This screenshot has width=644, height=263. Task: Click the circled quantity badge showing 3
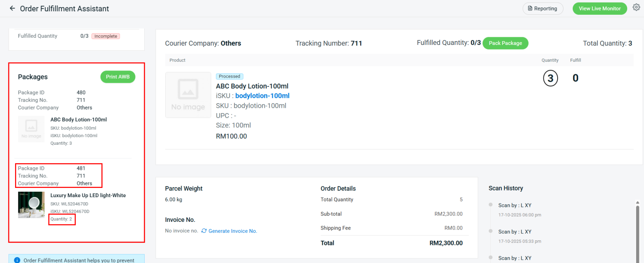(x=551, y=78)
